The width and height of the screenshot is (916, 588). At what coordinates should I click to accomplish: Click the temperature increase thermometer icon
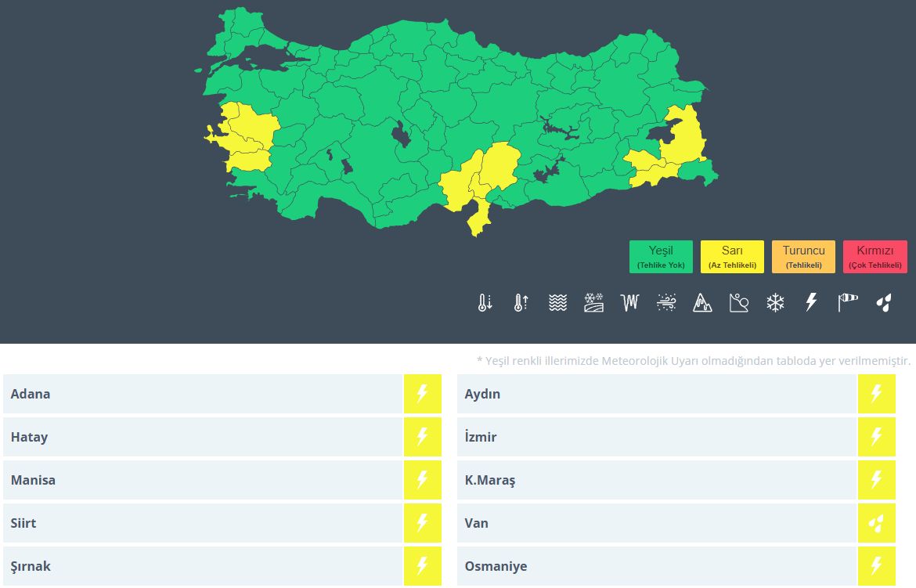(521, 303)
